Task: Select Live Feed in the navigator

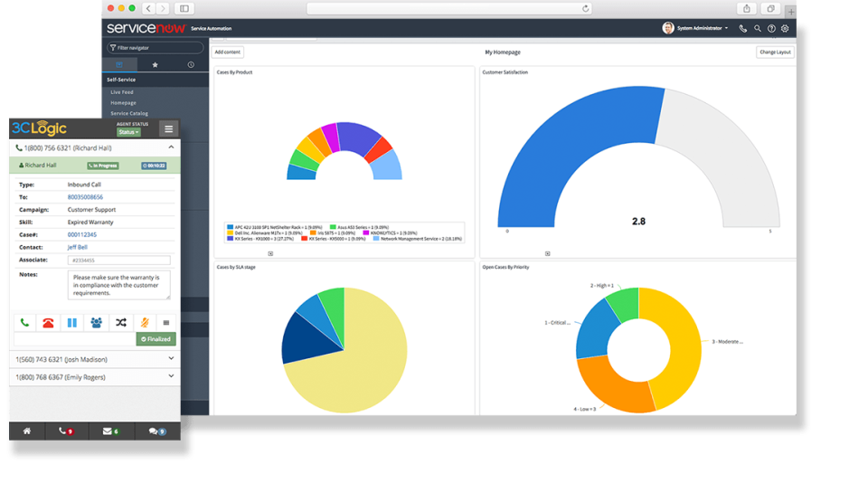Action: (x=122, y=92)
